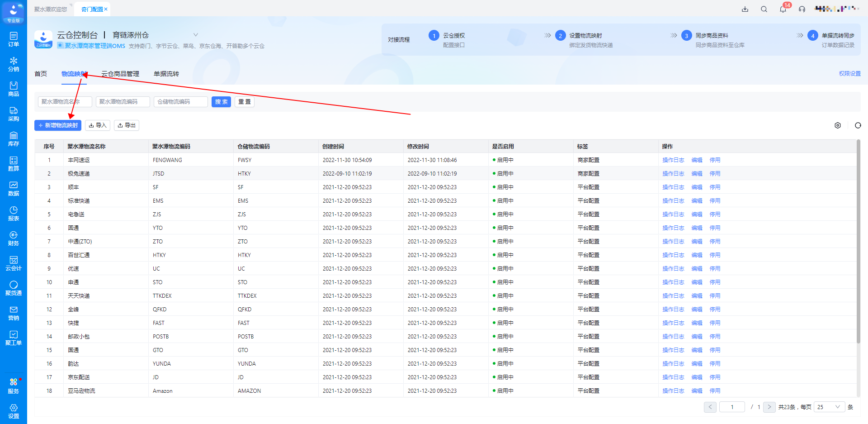
Task: Go to the next page arrow
Action: 769,407
